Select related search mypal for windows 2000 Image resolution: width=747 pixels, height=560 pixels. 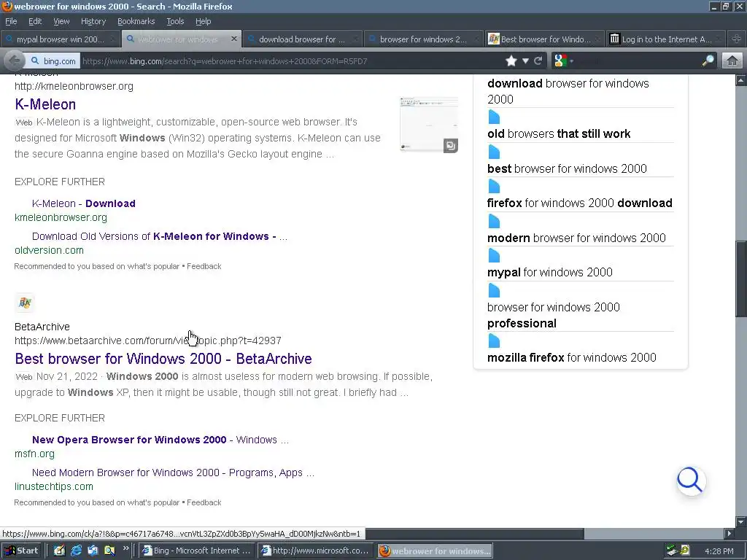pos(550,272)
